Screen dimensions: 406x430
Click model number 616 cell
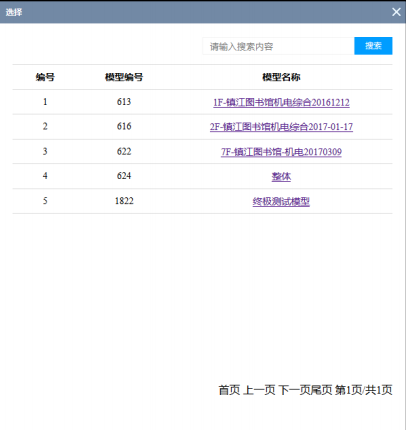pyautogui.click(x=124, y=126)
